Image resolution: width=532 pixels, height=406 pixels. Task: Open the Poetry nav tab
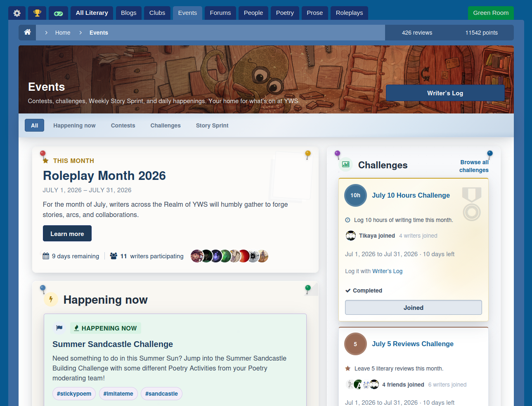pyautogui.click(x=285, y=13)
